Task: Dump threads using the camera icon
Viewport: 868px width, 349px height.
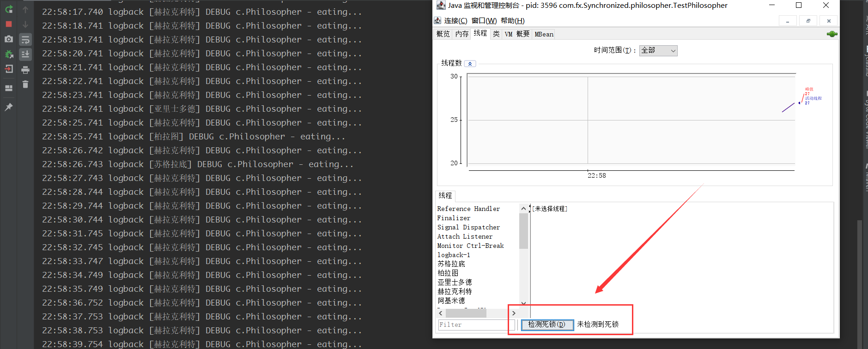Action: coord(9,39)
